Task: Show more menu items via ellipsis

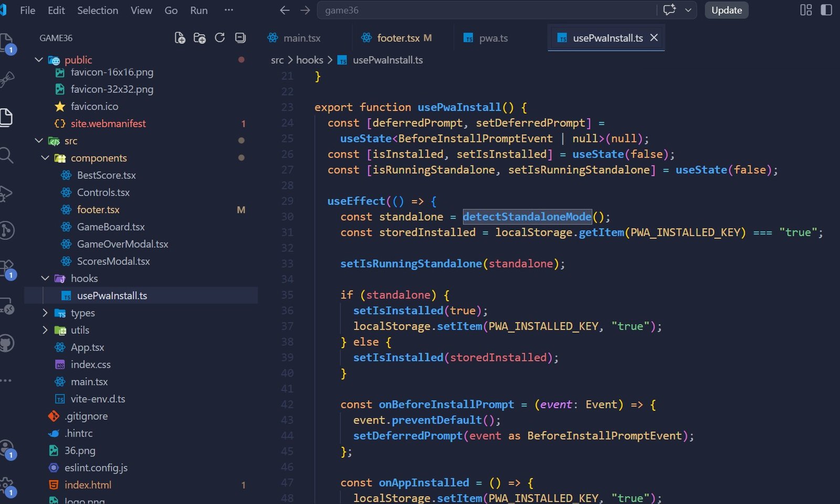Action: [228, 10]
